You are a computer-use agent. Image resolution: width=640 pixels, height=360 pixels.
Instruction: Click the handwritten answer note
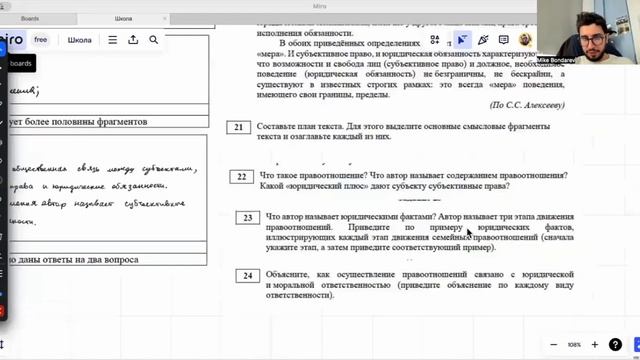pyautogui.click(x=104, y=195)
